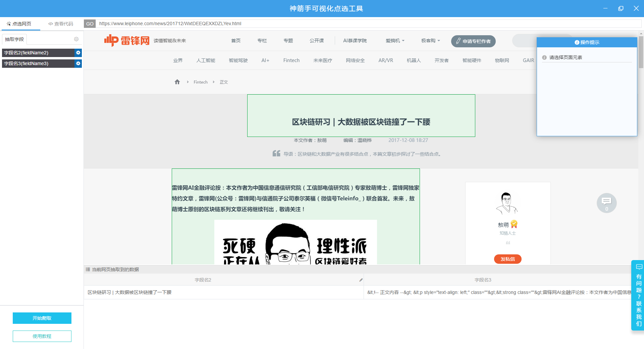The image size is (644, 349).
Task: Click the home icon in breadcrumb
Action: click(177, 82)
